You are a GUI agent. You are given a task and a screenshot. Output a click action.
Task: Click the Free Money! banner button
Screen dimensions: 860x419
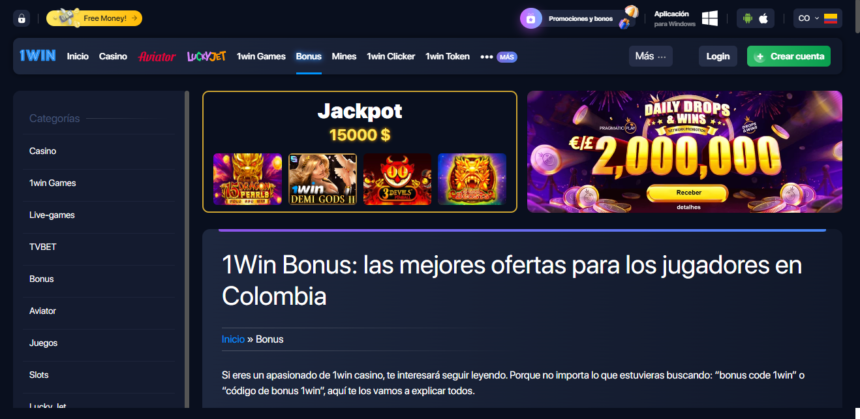(94, 18)
